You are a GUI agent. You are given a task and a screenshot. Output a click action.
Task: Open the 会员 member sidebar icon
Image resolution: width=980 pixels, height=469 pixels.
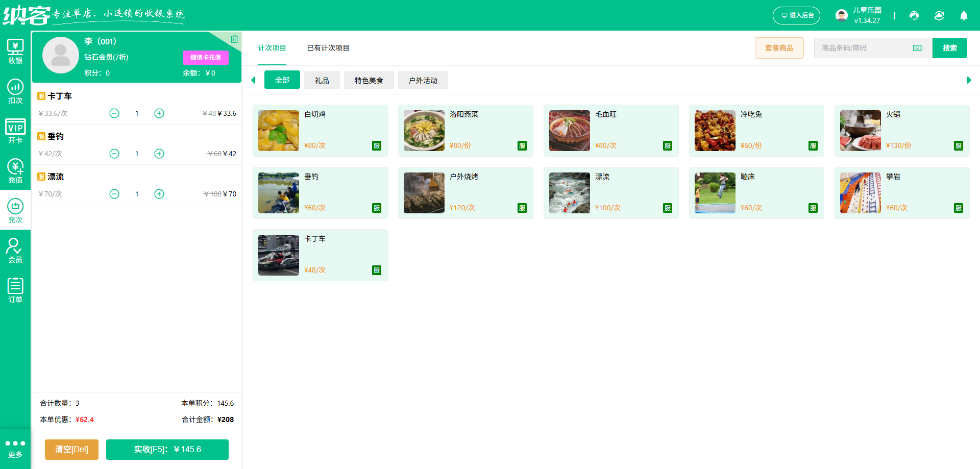tap(15, 251)
